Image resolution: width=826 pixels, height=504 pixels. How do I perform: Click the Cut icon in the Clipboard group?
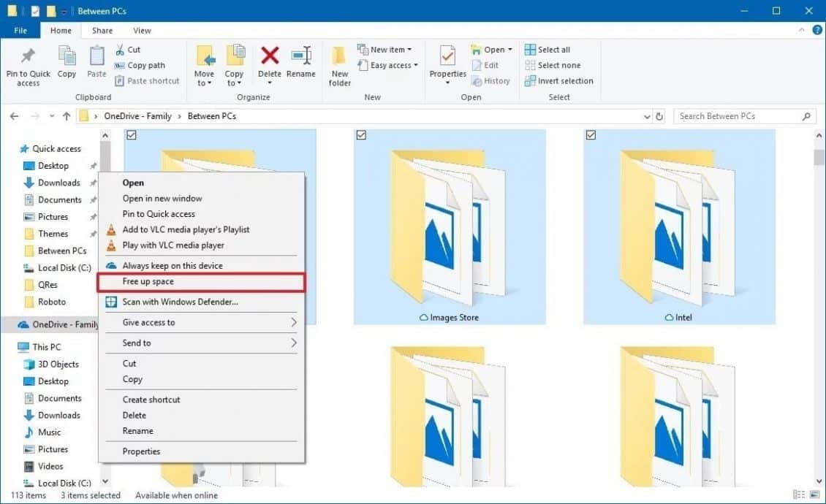tap(129, 49)
